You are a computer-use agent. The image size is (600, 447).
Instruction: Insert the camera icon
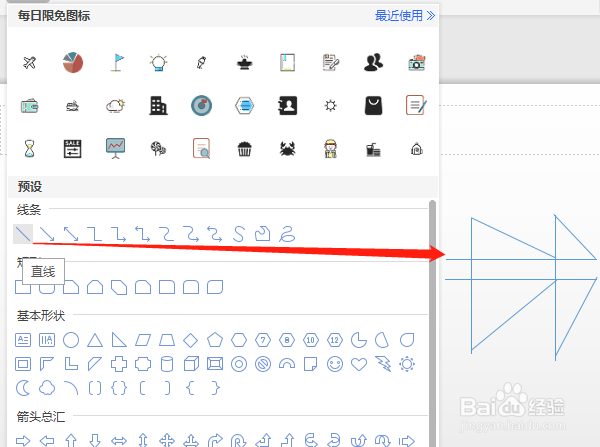(x=417, y=62)
